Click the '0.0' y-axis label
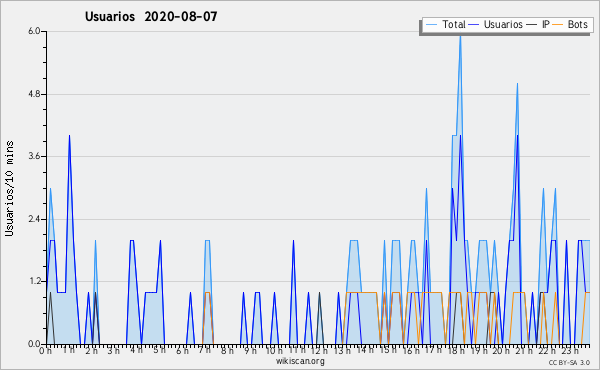Viewport: 600px width, 370px height. tap(34, 344)
